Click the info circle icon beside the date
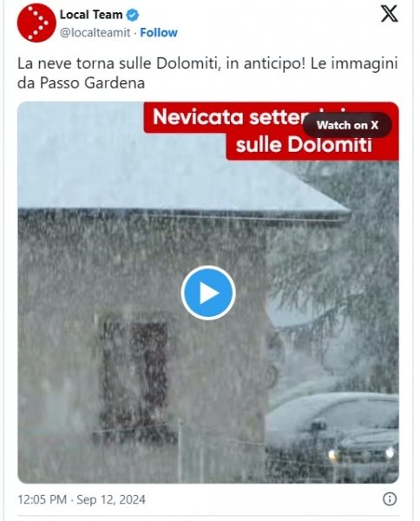Screen dimensions: 420x521 (x=390, y=499)
